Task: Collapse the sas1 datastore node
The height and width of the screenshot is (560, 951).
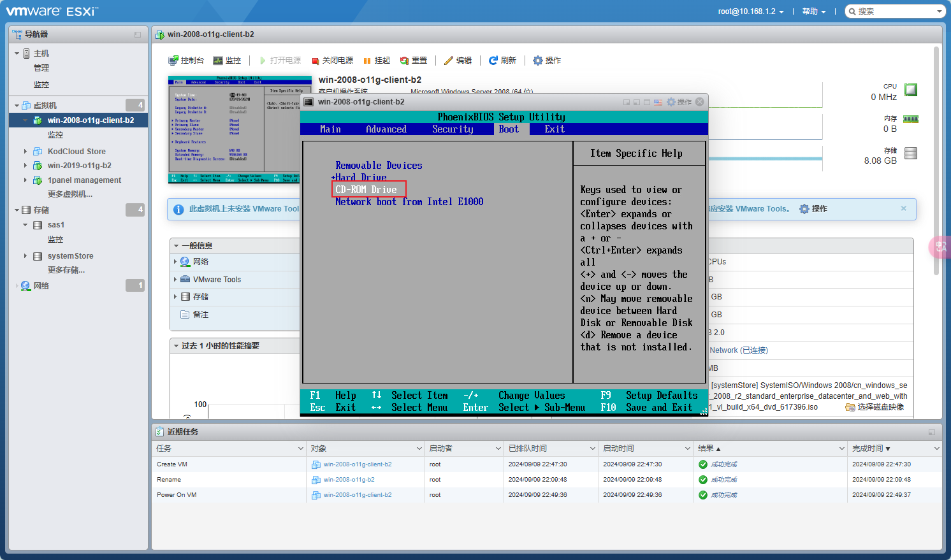Action: coord(25,225)
